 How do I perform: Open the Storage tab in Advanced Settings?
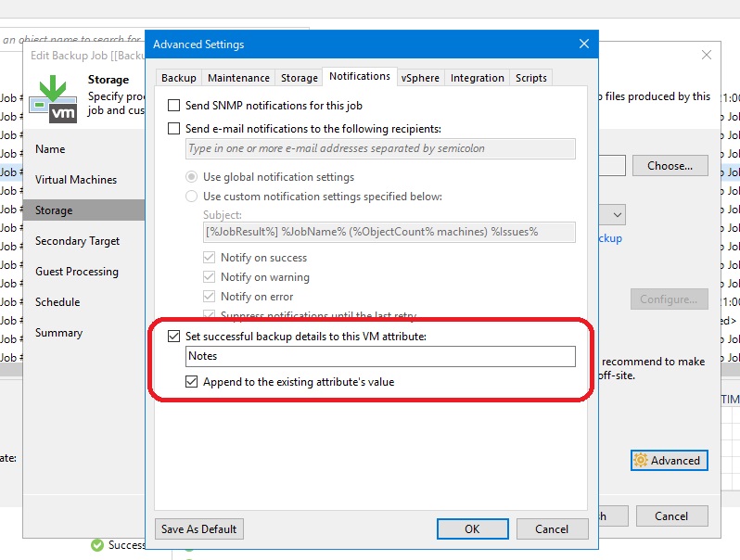[300, 78]
